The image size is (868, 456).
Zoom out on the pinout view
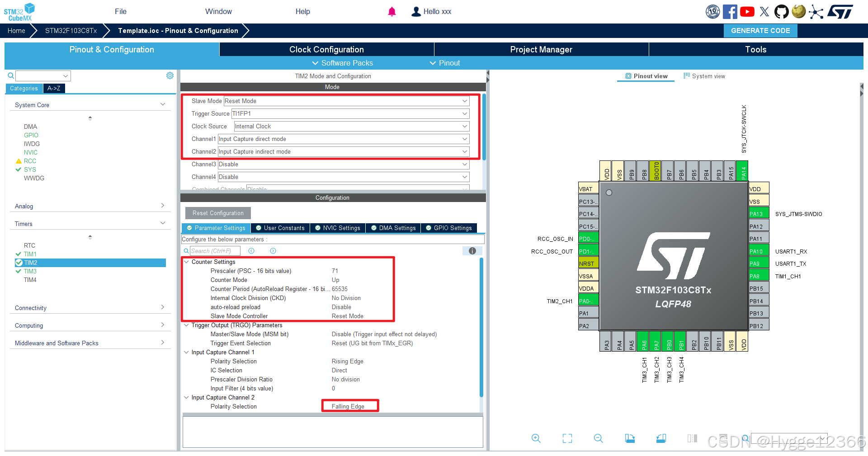click(x=599, y=438)
